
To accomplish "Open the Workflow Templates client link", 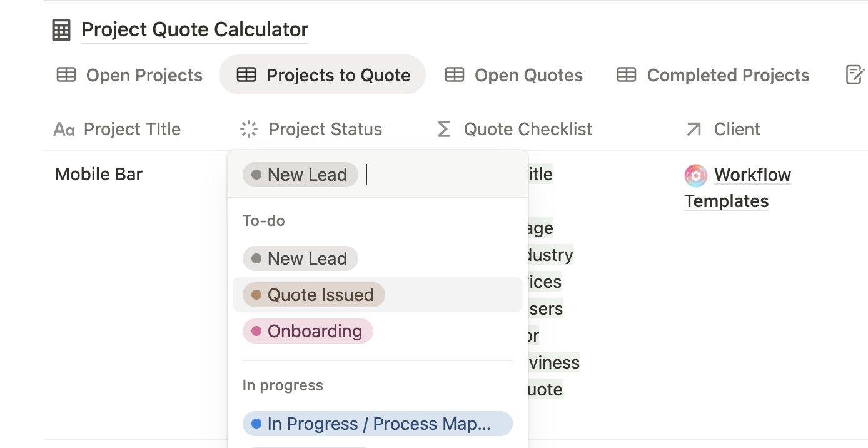I will 752,175.
